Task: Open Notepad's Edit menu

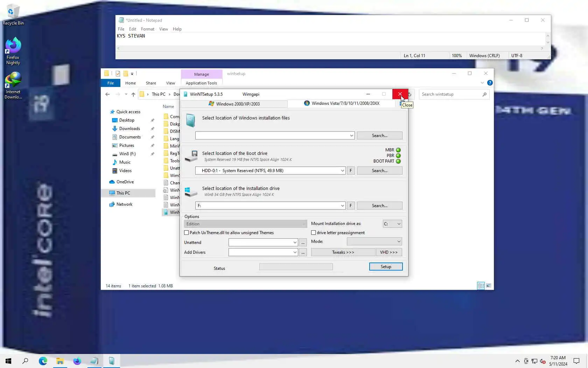Action: (x=132, y=29)
